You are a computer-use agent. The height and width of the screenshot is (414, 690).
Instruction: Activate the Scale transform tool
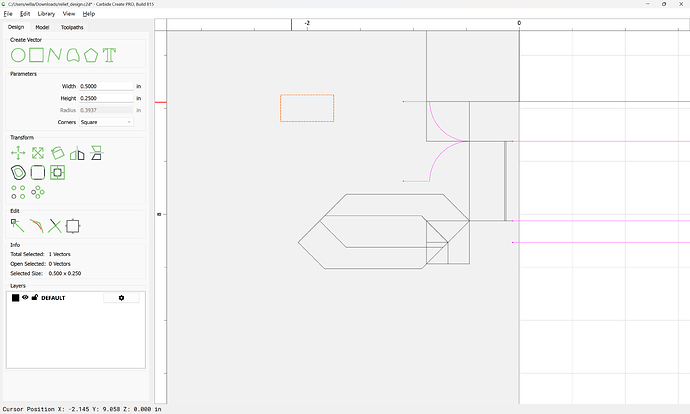pos(38,153)
